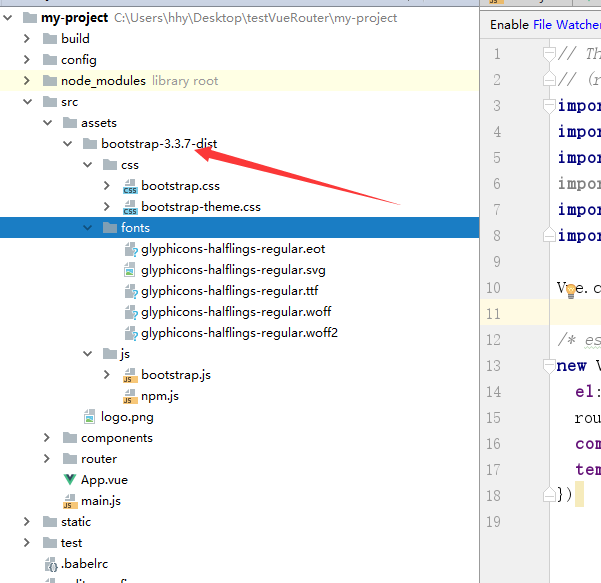This screenshot has width=601, height=583.
Task: Click the glyphicons .svg image icon
Action: (x=130, y=269)
